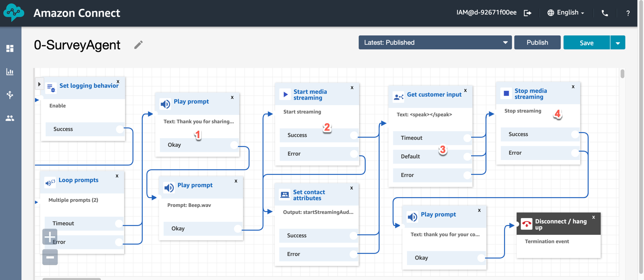Zoom in the canvas with plus button
This screenshot has width=644, height=280.
[x=50, y=237]
